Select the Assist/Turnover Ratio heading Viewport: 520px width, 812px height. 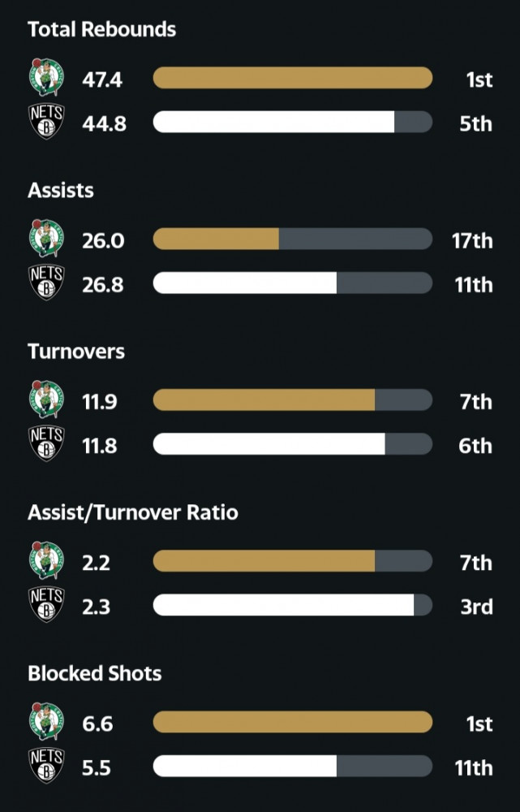click(x=133, y=512)
